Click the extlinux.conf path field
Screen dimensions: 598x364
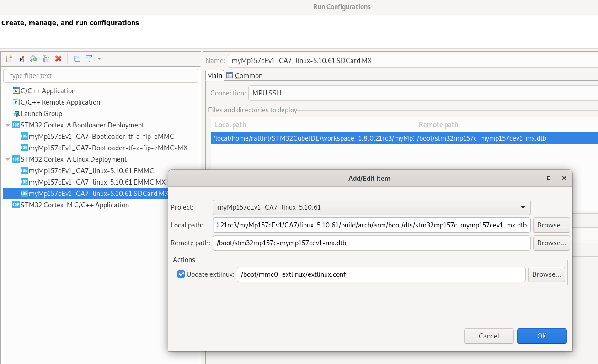381,274
